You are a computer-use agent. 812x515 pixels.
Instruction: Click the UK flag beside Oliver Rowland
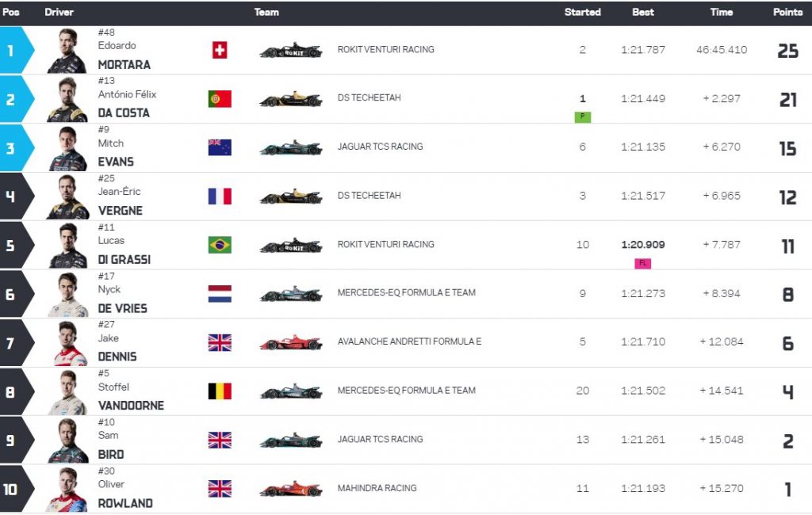(x=220, y=489)
